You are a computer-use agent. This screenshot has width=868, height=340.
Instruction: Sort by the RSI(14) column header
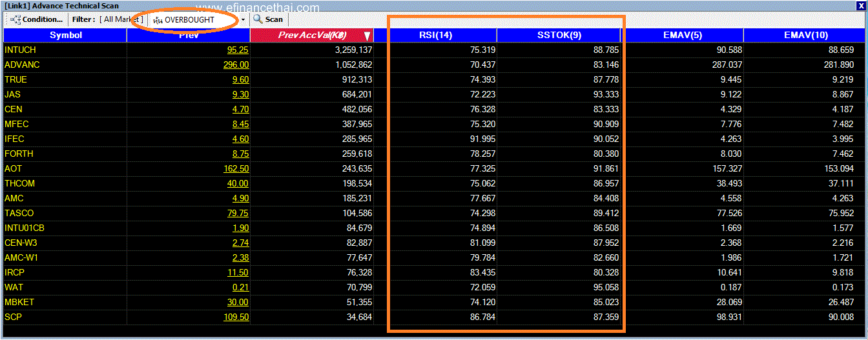[435, 35]
